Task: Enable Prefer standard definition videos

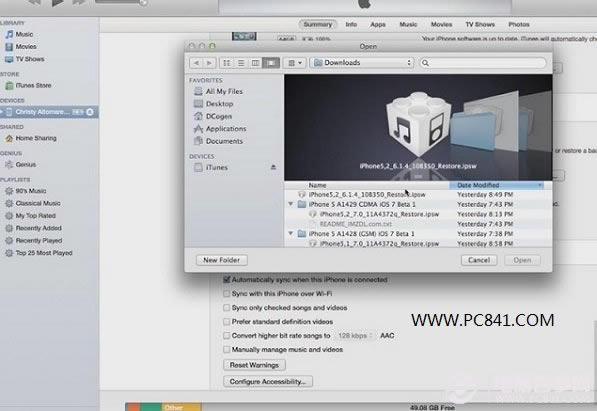Action: pyautogui.click(x=227, y=322)
